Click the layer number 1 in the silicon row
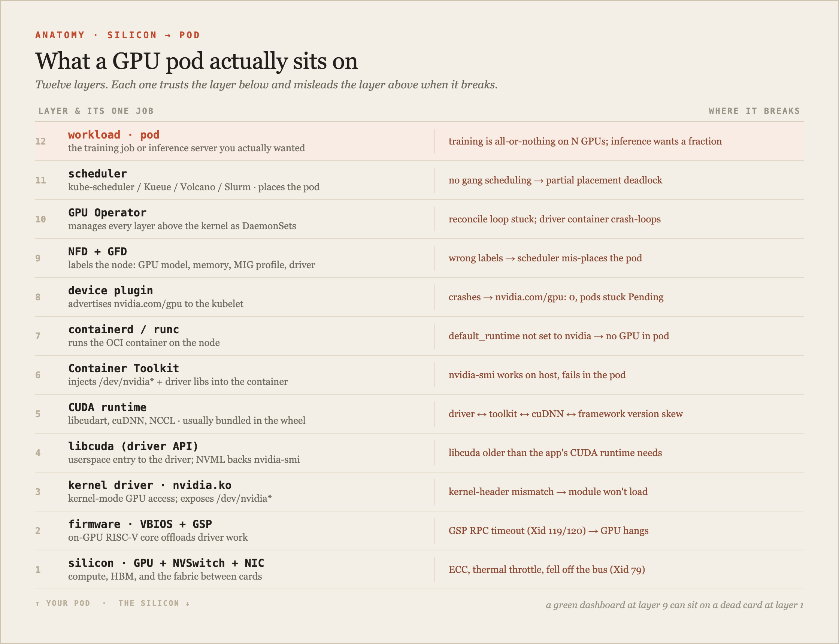This screenshot has height=644, width=839. click(x=38, y=569)
